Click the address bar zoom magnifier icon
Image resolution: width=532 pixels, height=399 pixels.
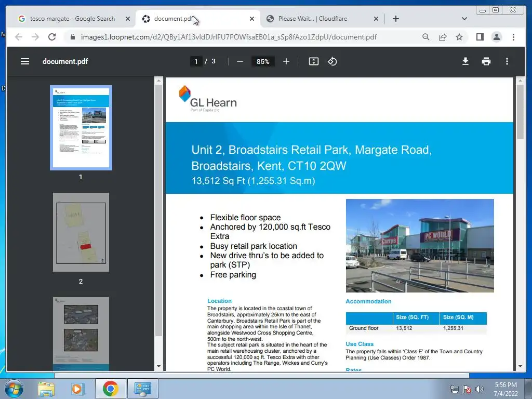426,37
